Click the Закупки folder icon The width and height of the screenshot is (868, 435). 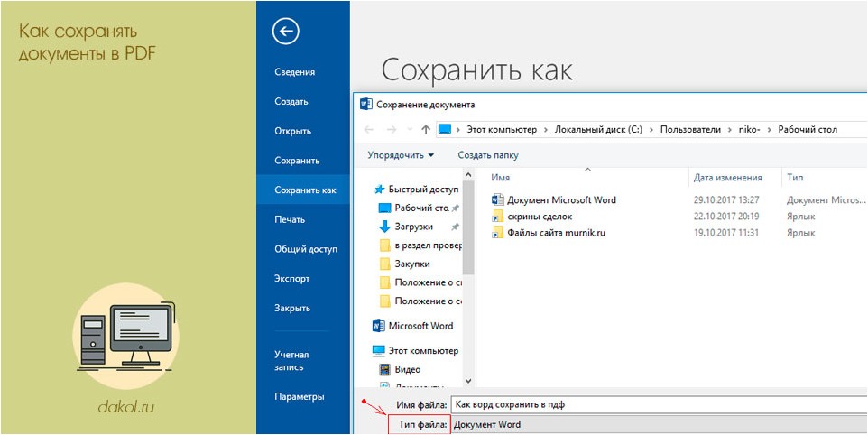[x=384, y=264]
